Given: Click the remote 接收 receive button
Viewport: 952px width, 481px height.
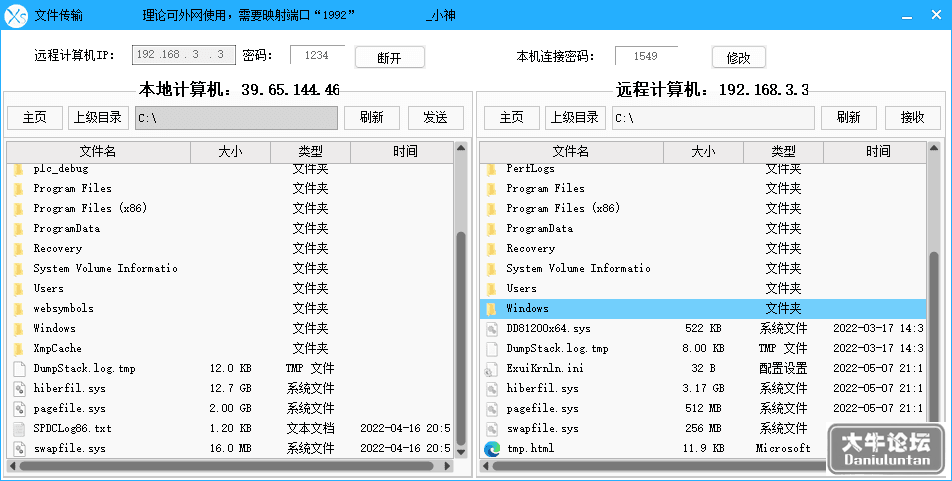Looking at the screenshot, I should tap(912, 118).
